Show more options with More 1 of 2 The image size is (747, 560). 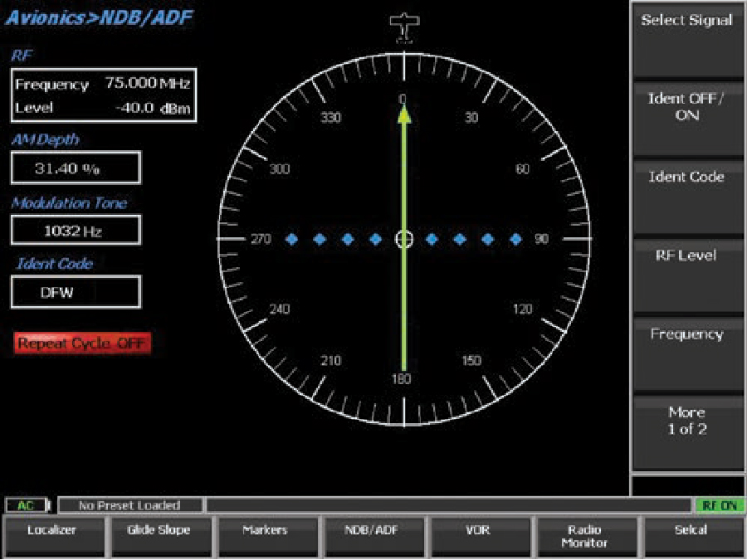click(686, 421)
